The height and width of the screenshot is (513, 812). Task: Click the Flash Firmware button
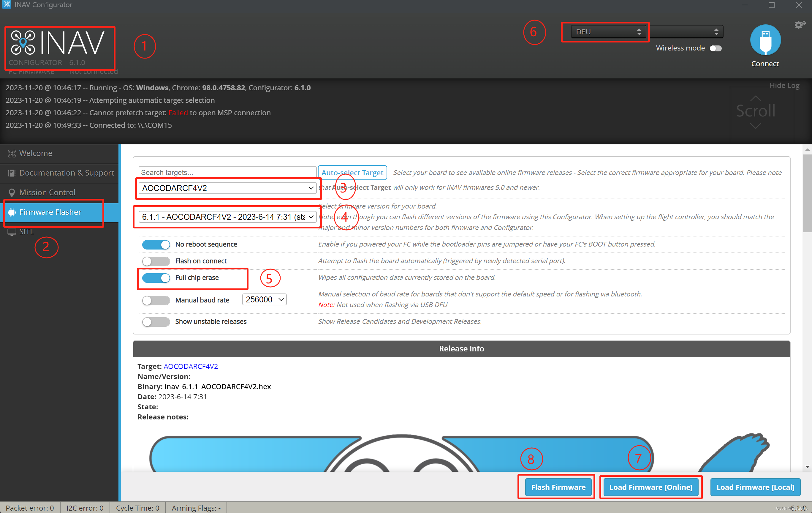pos(558,487)
